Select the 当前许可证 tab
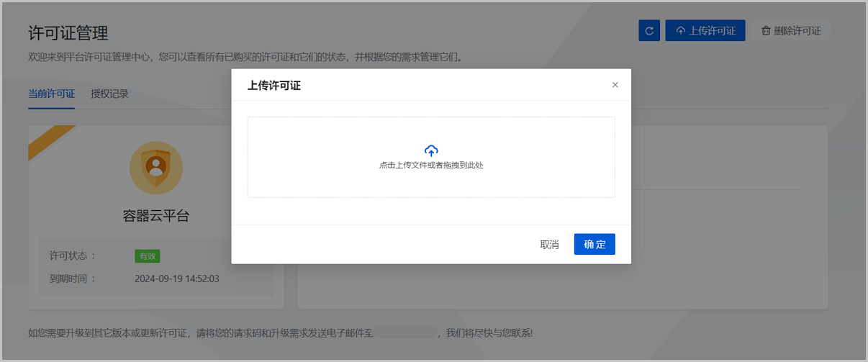This screenshot has width=868, height=362. (51, 94)
